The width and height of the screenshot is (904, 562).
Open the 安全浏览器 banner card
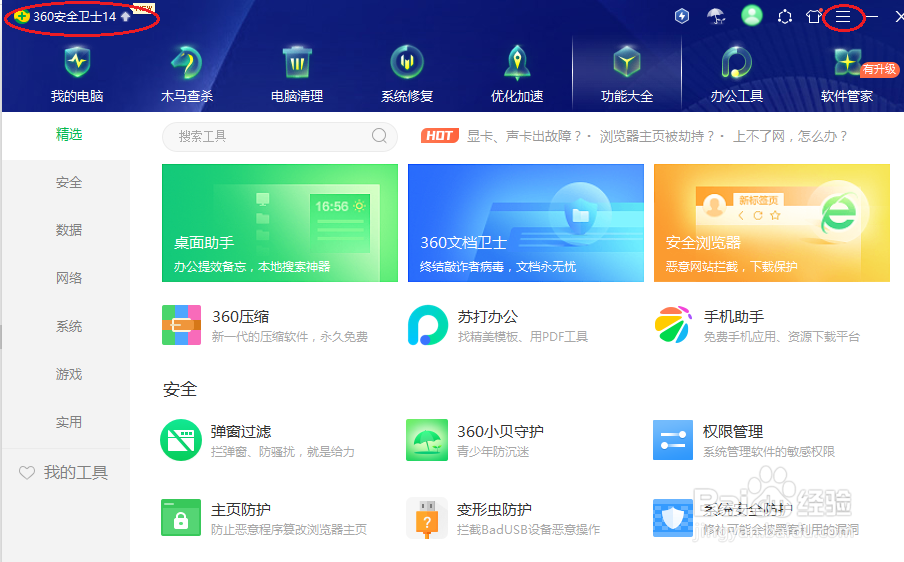click(x=772, y=223)
